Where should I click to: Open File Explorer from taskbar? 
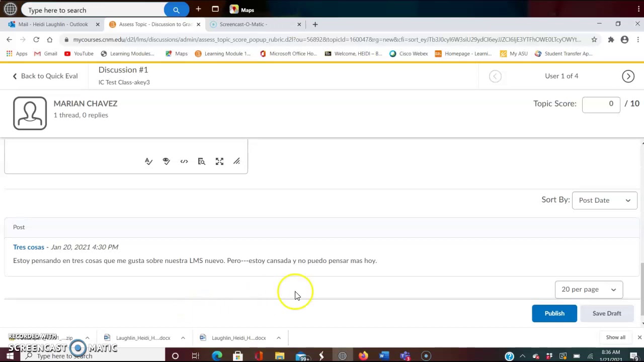coord(280,356)
